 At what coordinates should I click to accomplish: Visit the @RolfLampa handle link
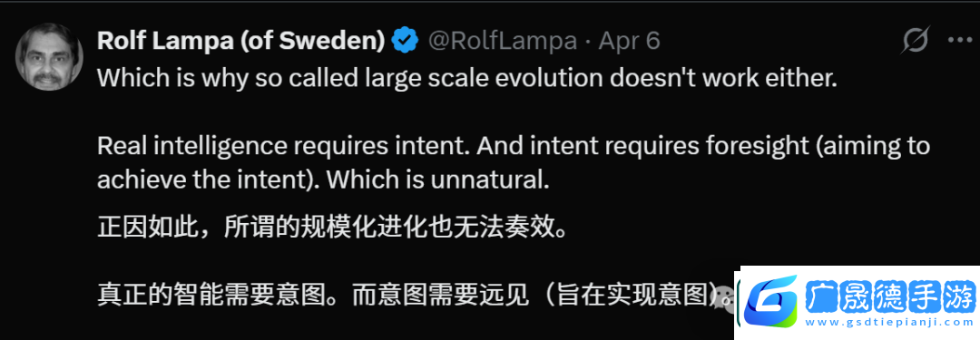tap(502, 41)
